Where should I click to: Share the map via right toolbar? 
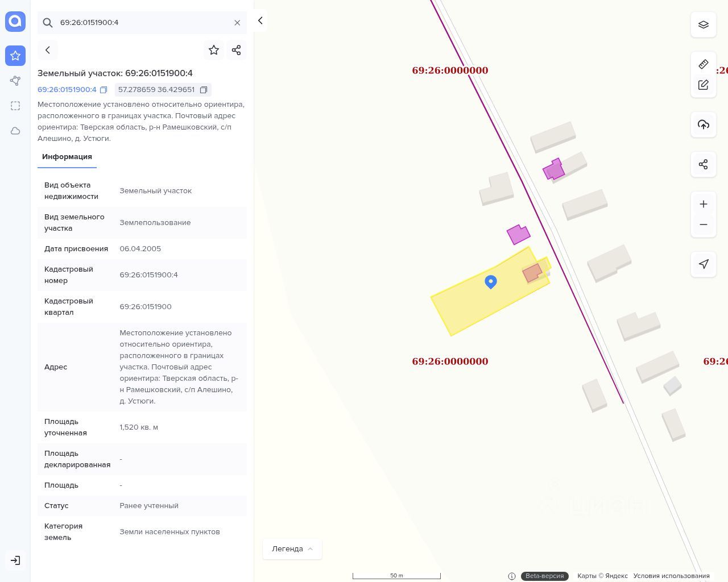coord(704,165)
